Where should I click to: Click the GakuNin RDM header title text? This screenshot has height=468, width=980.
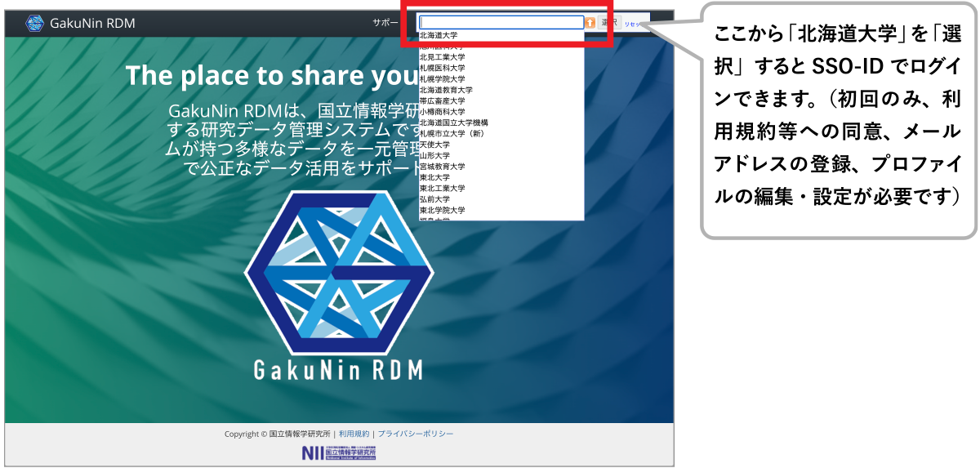[x=92, y=23]
